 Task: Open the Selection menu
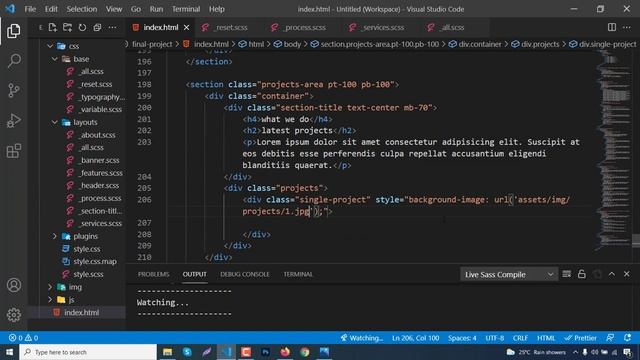pos(82,9)
